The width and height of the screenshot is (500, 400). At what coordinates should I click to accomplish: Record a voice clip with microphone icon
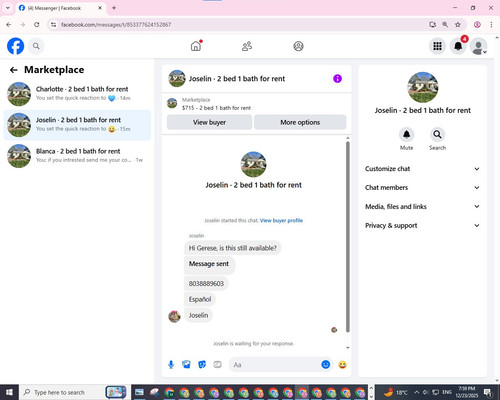(171, 365)
